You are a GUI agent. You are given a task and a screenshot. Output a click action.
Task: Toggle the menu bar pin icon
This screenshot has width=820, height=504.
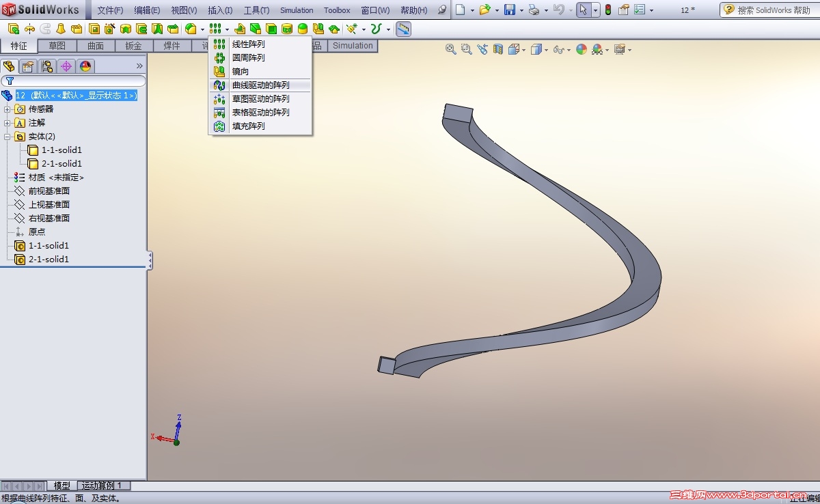pyautogui.click(x=442, y=10)
